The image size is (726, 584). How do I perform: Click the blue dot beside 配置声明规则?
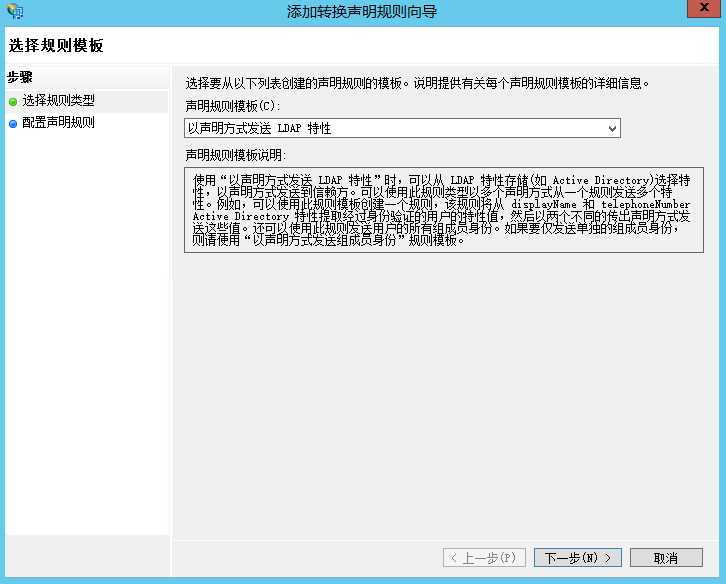pyautogui.click(x=13, y=123)
